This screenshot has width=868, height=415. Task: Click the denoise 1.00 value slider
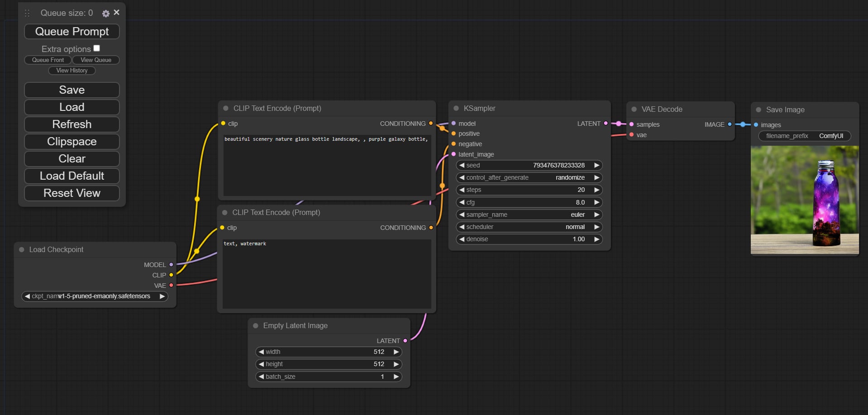pyautogui.click(x=529, y=239)
